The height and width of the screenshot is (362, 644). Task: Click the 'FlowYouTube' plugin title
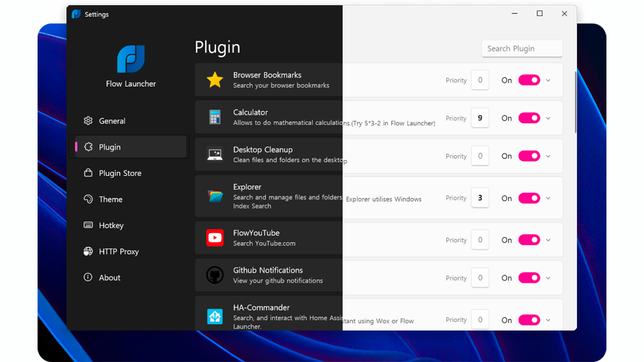(x=256, y=233)
